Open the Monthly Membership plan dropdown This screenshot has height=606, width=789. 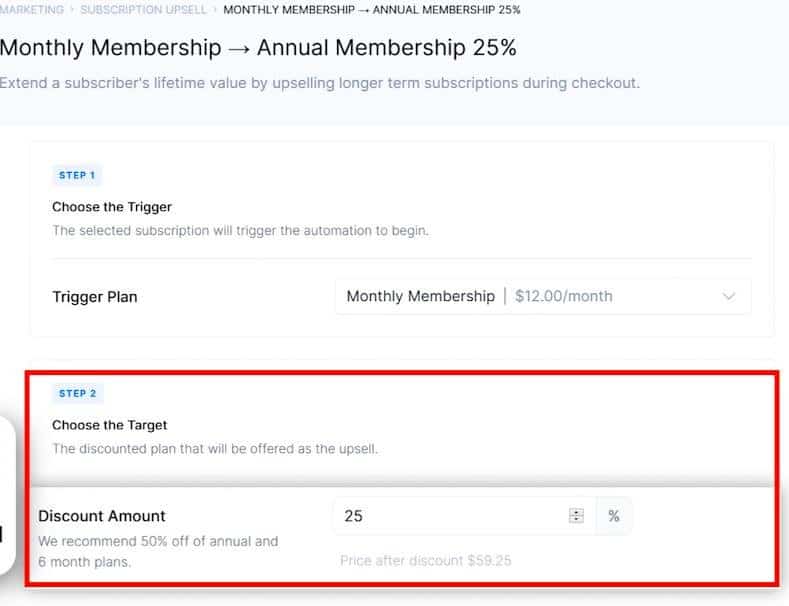(x=541, y=296)
